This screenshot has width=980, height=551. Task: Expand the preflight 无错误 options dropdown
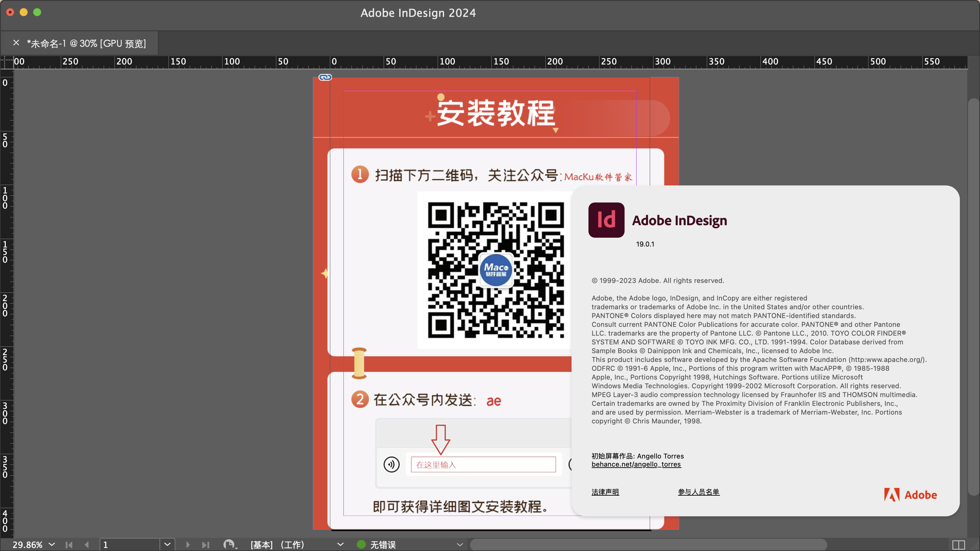460,545
